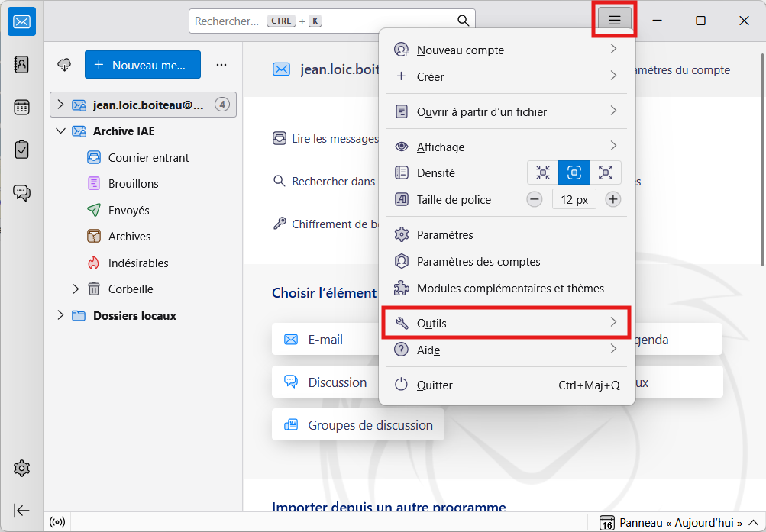This screenshot has height=532, width=766.
Task: Click the three-dot folder pane options
Action: [221, 65]
